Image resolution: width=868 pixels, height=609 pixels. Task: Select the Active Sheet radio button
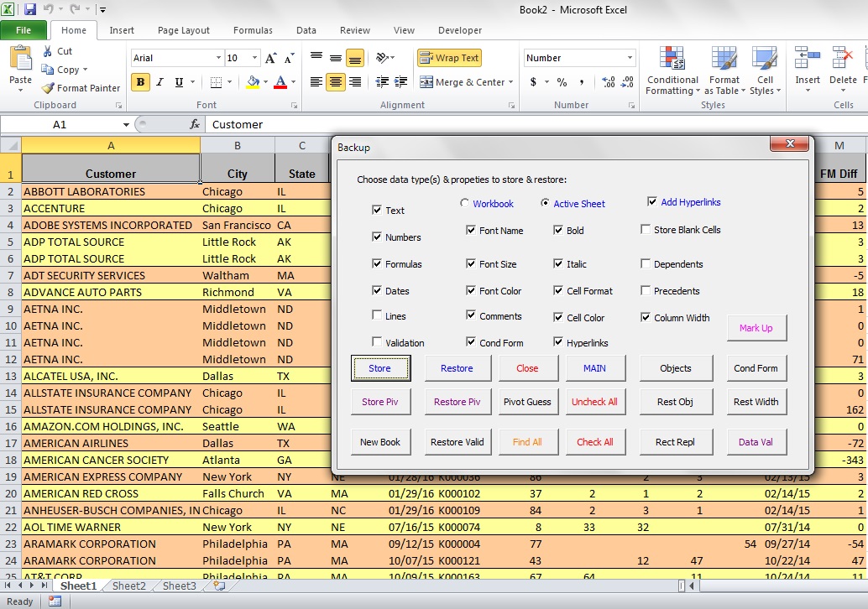click(x=546, y=203)
